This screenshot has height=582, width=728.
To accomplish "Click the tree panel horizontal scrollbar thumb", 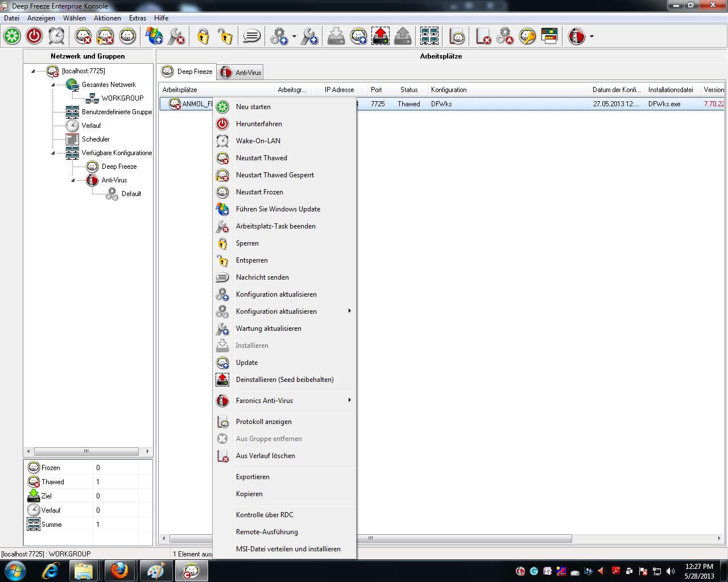I will [86, 451].
